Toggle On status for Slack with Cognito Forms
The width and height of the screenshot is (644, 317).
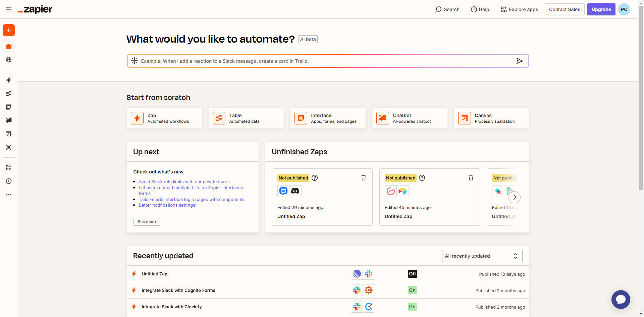(x=412, y=290)
